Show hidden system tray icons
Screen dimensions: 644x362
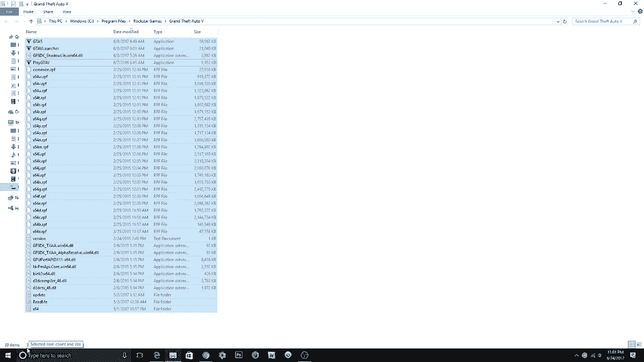point(577,355)
